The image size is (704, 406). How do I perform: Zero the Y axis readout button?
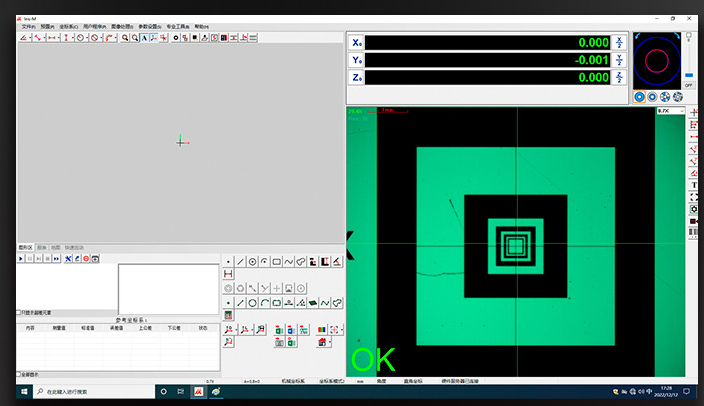click(357, 59)
